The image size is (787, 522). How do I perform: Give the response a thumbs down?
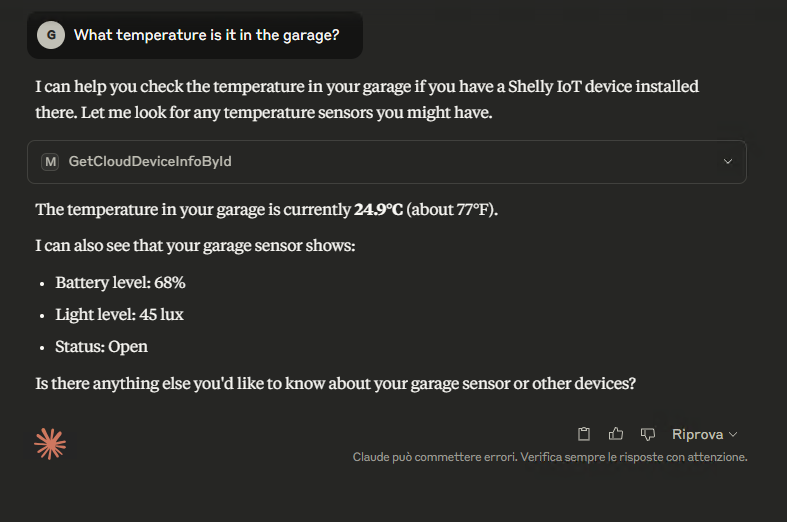click(648, 434)
